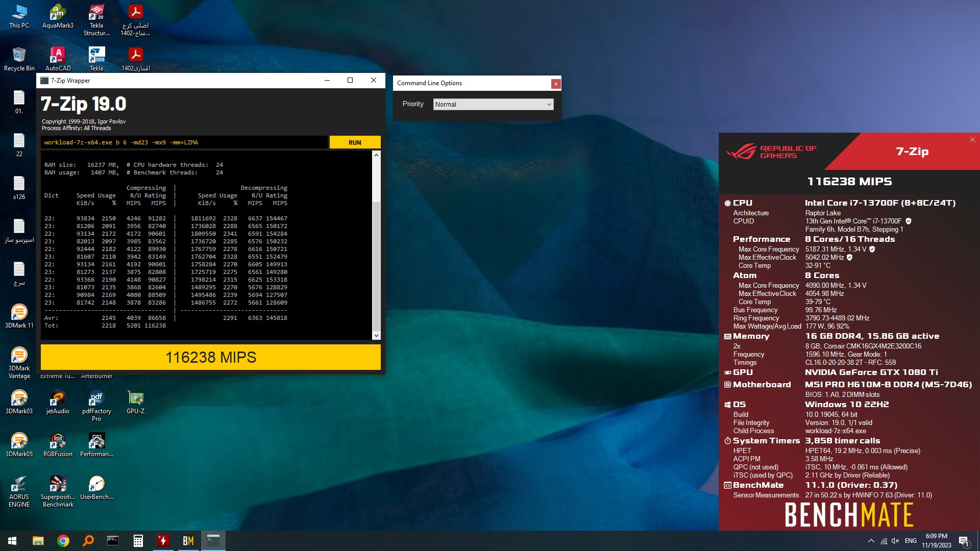
Task: Open Google Chrome from taskbar
Action: (63, 541)
